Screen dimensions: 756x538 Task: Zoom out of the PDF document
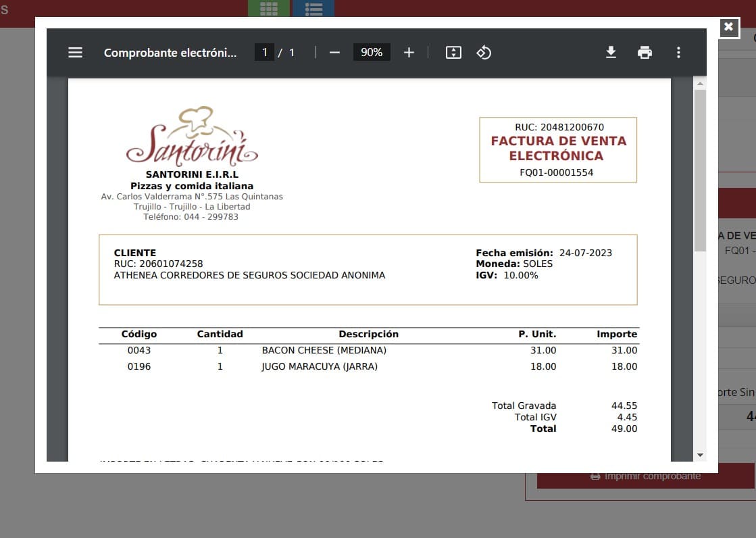[334, 53]
